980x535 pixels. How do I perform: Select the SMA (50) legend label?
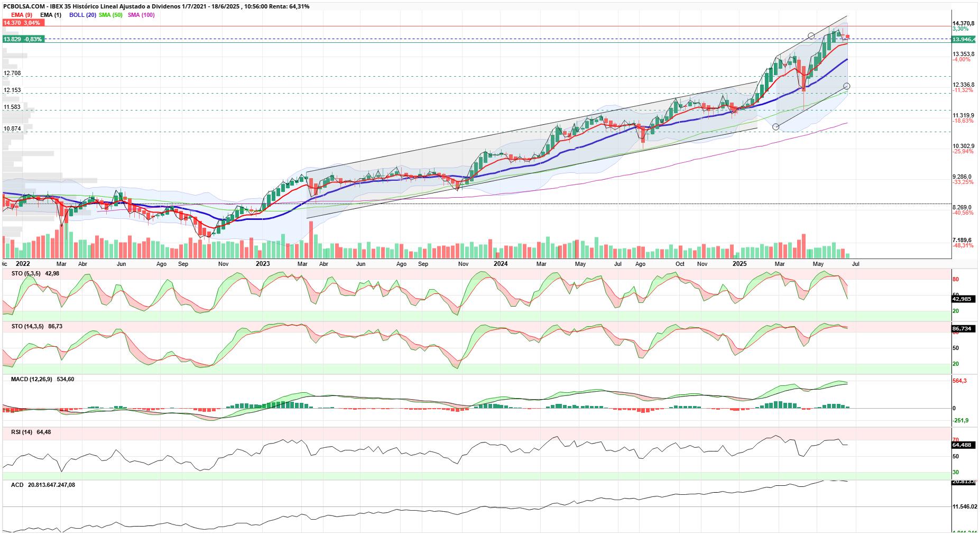[x=110, y=15]
